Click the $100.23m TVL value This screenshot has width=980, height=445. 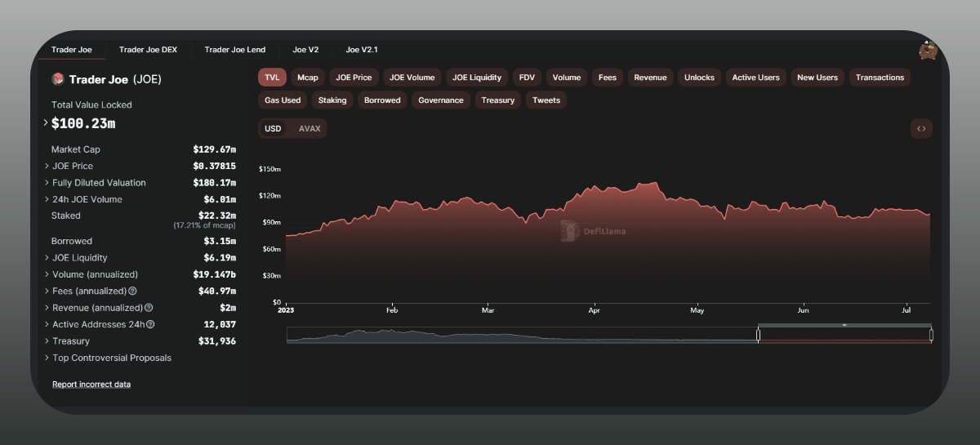[83, 123]
